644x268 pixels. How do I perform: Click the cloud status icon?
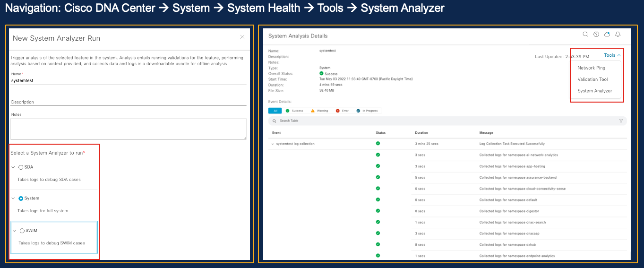click(607, 35)
